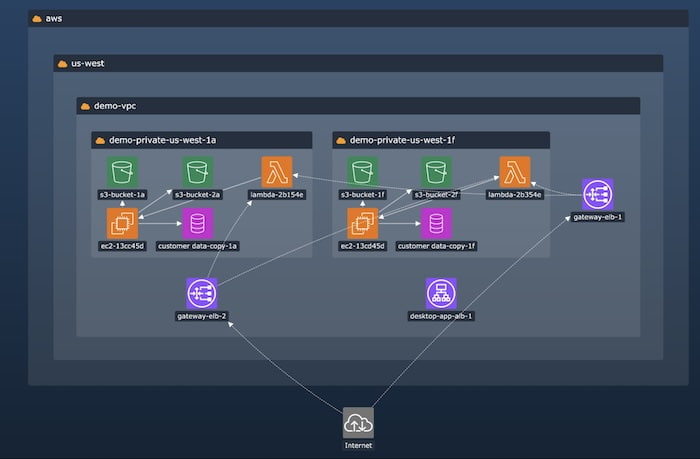This screenshot has height=459, width=700.
Task: Click the s3-bucket-1f label
Action: coord(362,195)
